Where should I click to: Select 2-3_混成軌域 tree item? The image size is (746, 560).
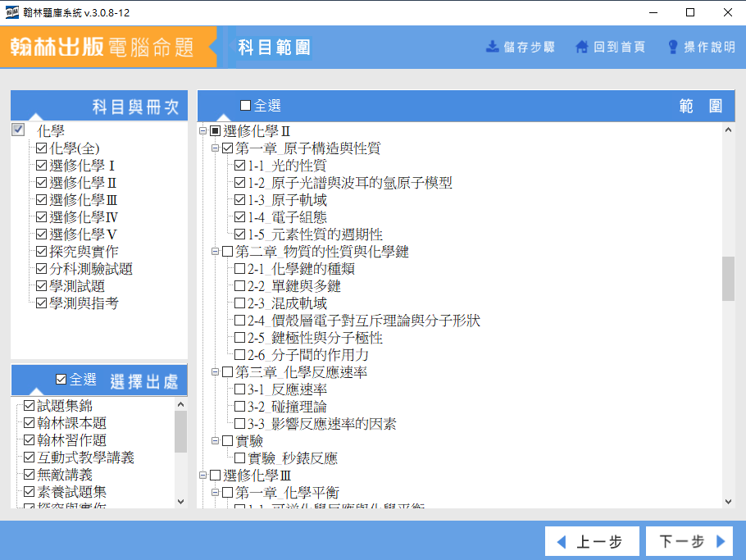(288, 303)
